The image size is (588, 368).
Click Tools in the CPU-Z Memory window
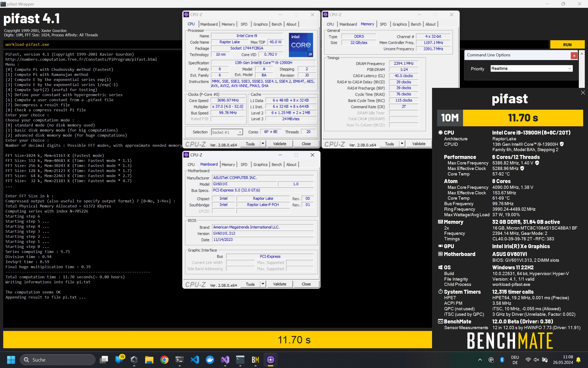pos(389,144)
